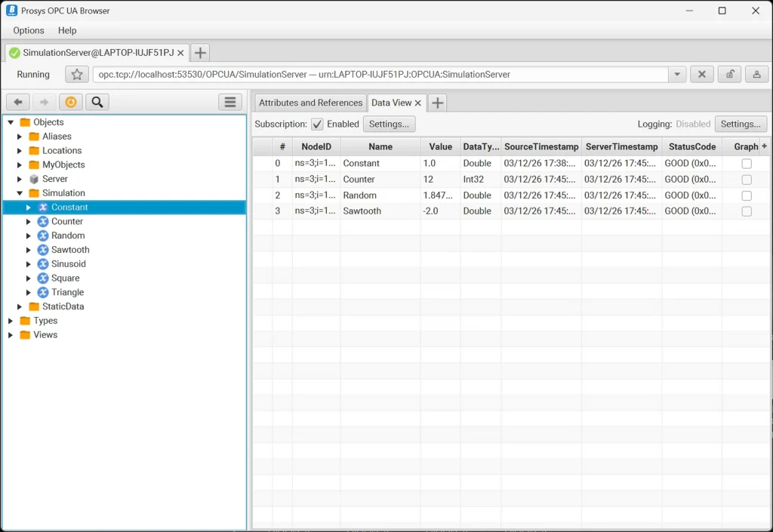The height and width of the screenshot is (532, 773).
Task: Click the star favorite icon
Action: click(75, 74)
